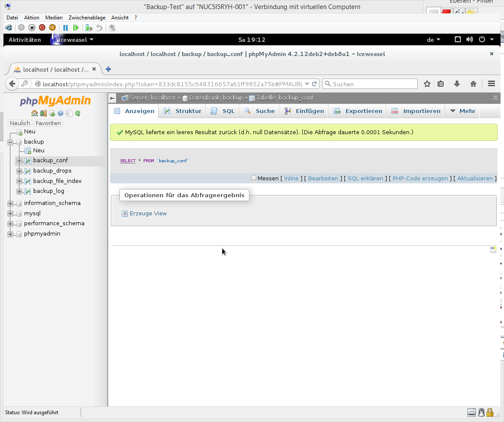Click the Bearbeiten link
The width and height of the screenshot is (504, 422).
pos(323,178)
